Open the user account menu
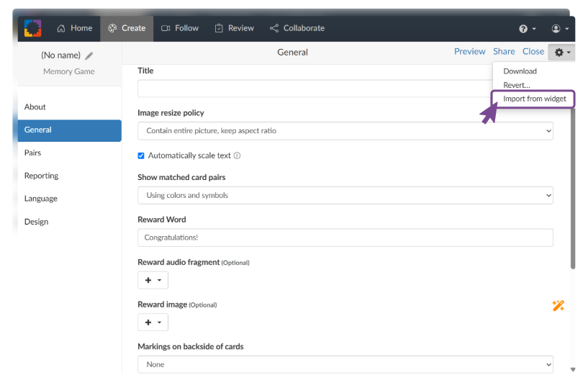Image resolution: width=588 pixels, height=380 pixels. tap(560, 29)
